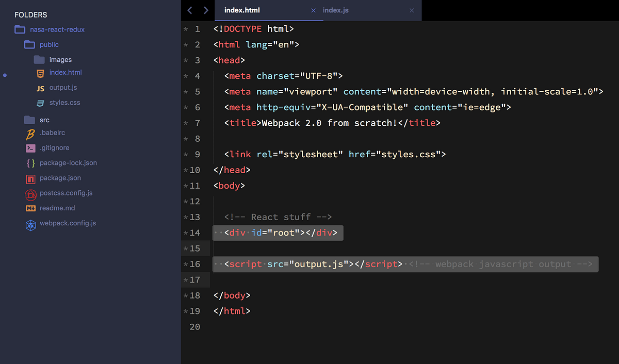Open package.json file

click(60, 178)
